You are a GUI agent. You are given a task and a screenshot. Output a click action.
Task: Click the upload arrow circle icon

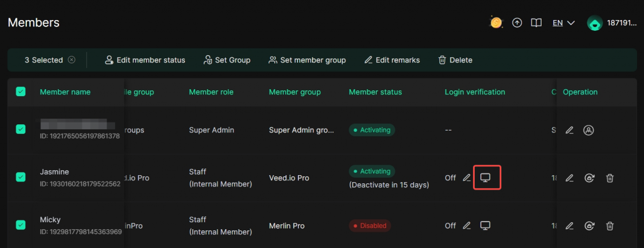pyautogui.click(x=517, y=23)
